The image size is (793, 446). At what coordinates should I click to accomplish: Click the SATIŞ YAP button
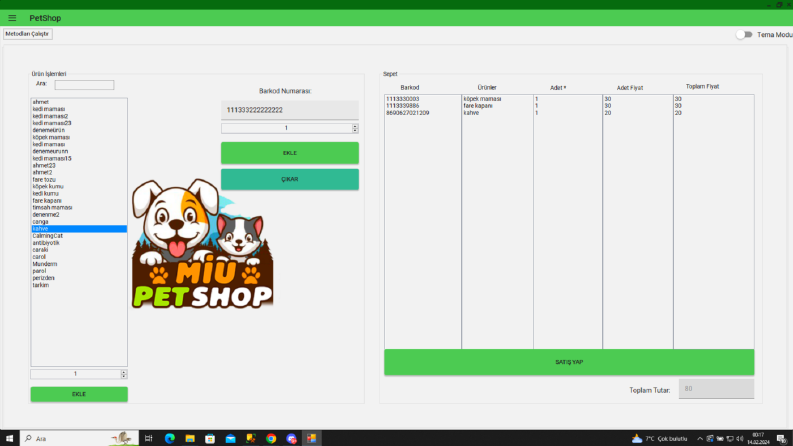click(569, 362)
